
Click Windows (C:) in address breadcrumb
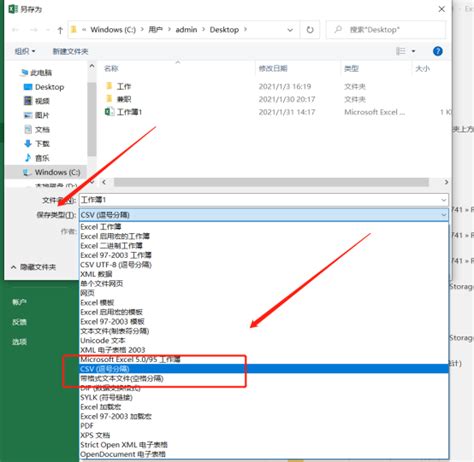[113, 30]
